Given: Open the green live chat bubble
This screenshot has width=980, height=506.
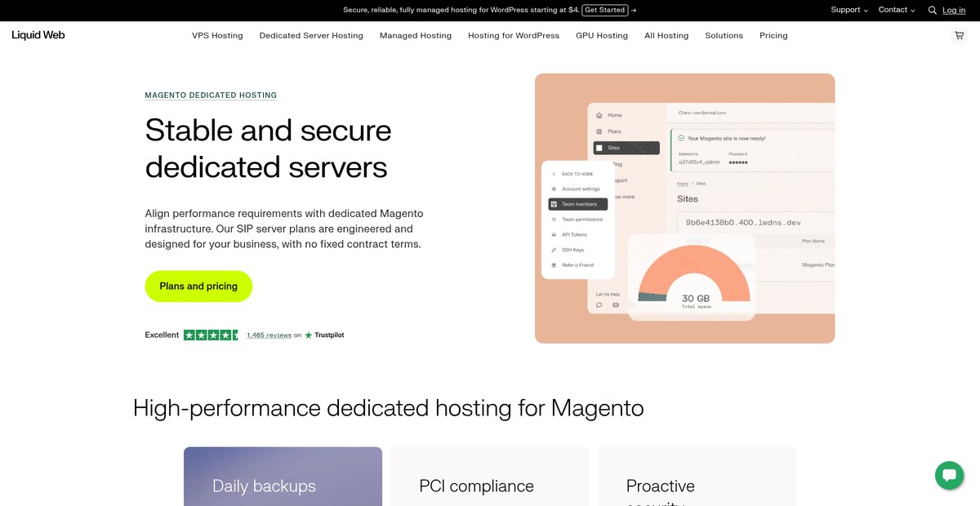Looking at the screenshot, I should pos(949,476).
